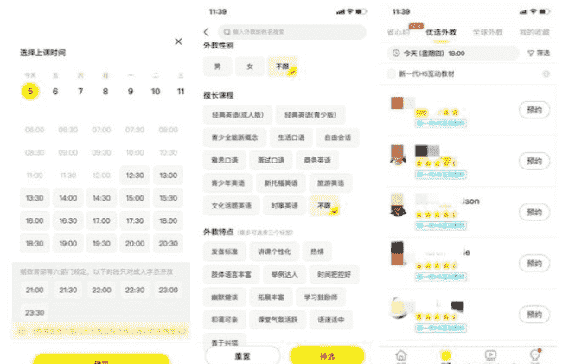The image size is (588, 364).
Task: Switch to the 我的收藏 tab
Action: point(534,33)
